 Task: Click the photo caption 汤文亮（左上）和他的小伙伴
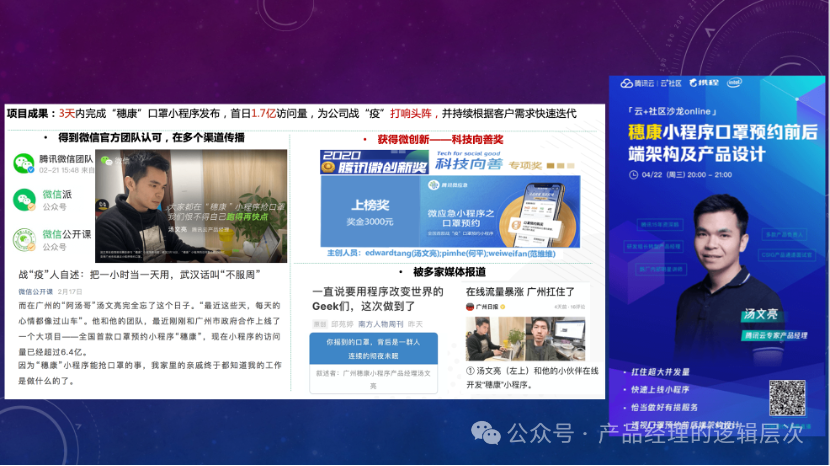point(532,378)
